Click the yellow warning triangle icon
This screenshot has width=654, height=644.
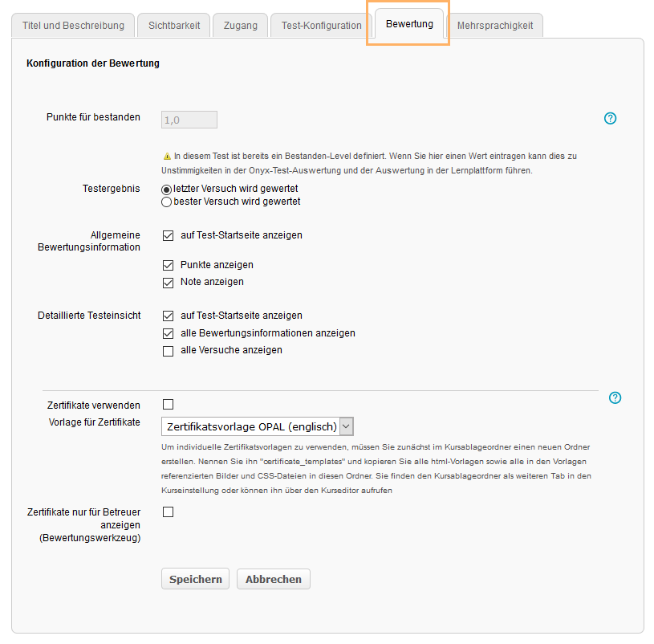[x=167, y=157]
